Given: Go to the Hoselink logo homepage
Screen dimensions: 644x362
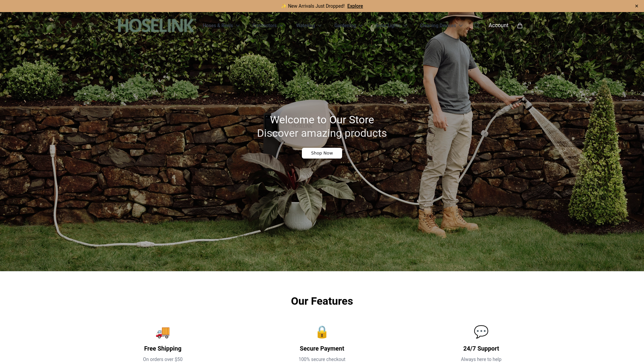Looking at the screenshot, I should click(x=156, y=25).
